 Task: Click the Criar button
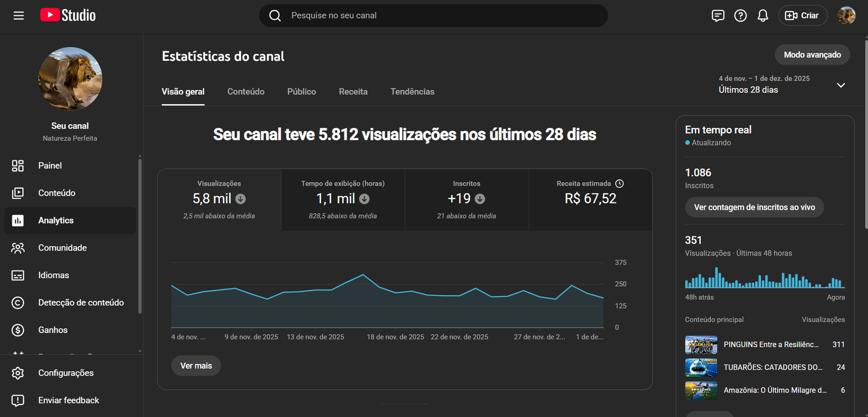[802, 16]
